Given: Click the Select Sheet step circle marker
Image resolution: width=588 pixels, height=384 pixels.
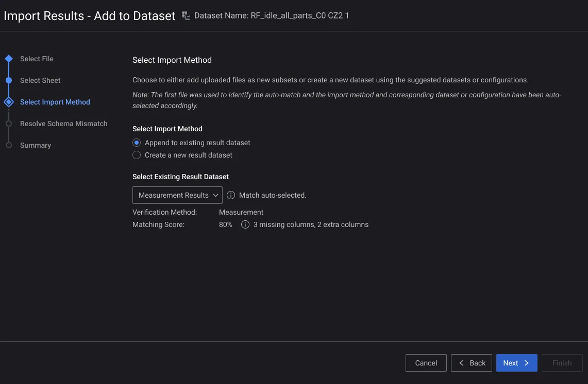Looking at the screenshot, I should pyautogui.click(x=9, y=80).
